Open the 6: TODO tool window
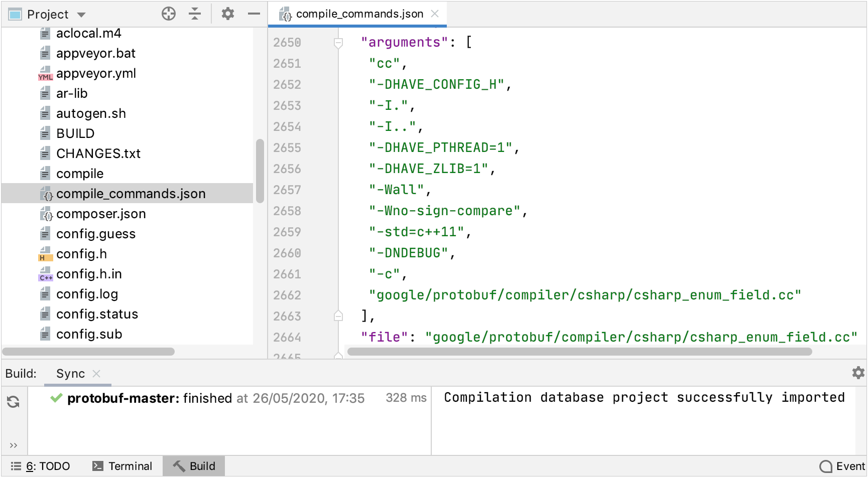This screenshot has width=868, height=478. tap(41, 466)
